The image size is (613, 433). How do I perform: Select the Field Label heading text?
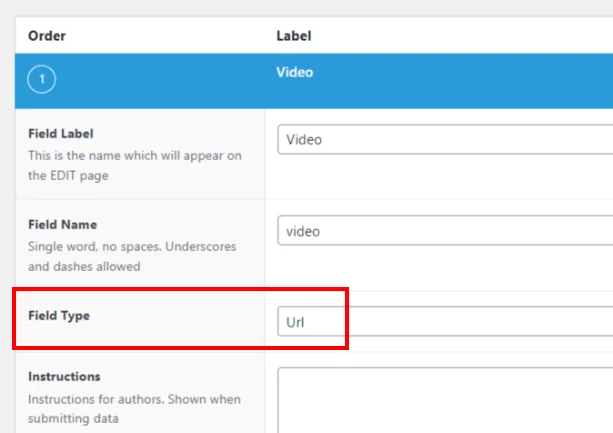point(61,134)
